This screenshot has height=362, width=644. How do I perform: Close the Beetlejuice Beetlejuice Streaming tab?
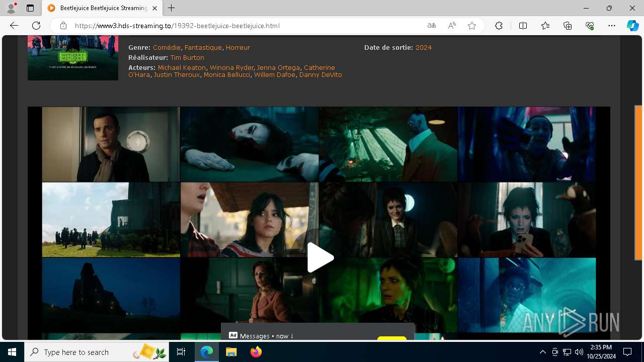click(x=154, y=8)
